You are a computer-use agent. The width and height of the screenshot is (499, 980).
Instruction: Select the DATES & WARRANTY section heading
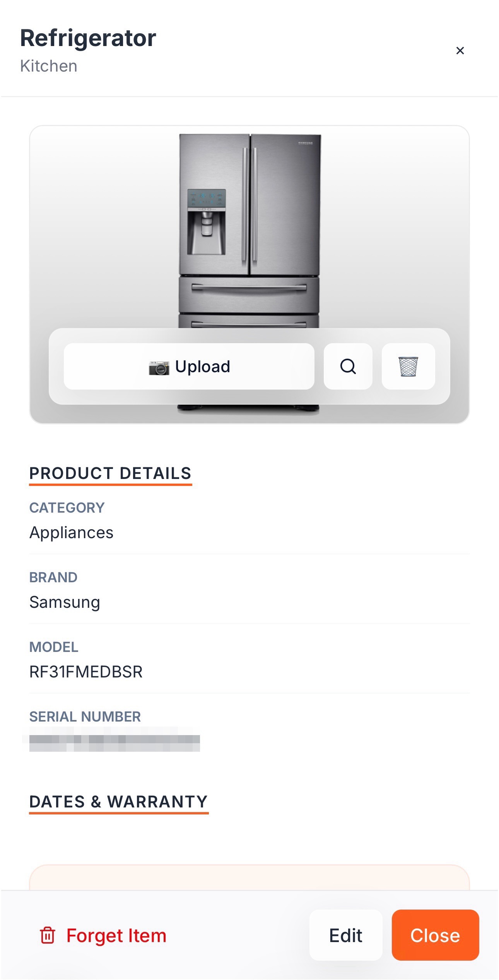click(119, 802)
